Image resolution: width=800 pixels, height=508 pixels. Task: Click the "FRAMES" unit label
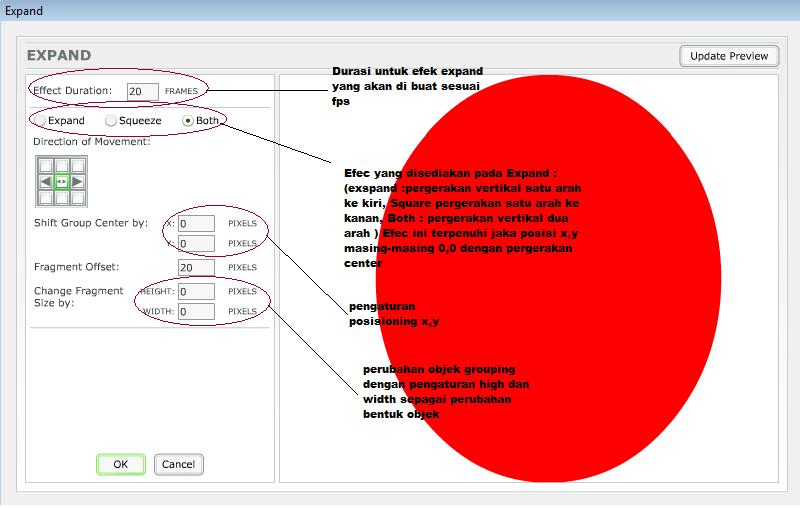(181, 91)
